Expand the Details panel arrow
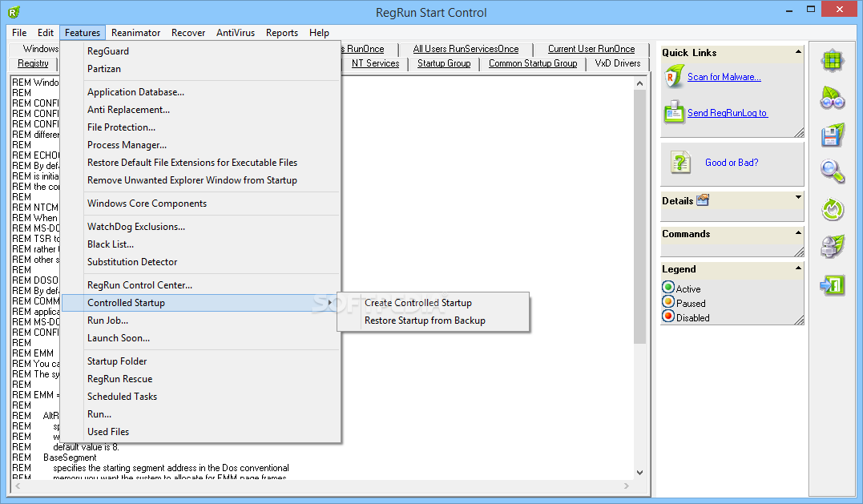 tap(798, 197)
